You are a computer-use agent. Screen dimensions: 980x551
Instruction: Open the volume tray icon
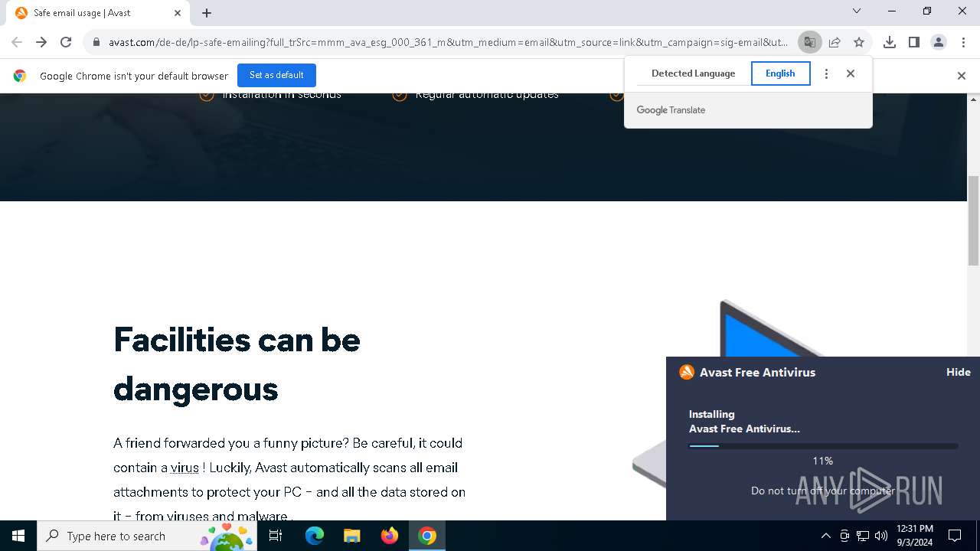[881, 536]
